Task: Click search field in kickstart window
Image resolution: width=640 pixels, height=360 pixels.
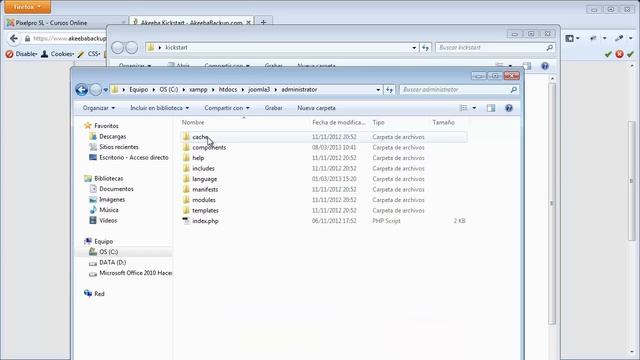Action: pyautogui.click(x=496, y=48)
